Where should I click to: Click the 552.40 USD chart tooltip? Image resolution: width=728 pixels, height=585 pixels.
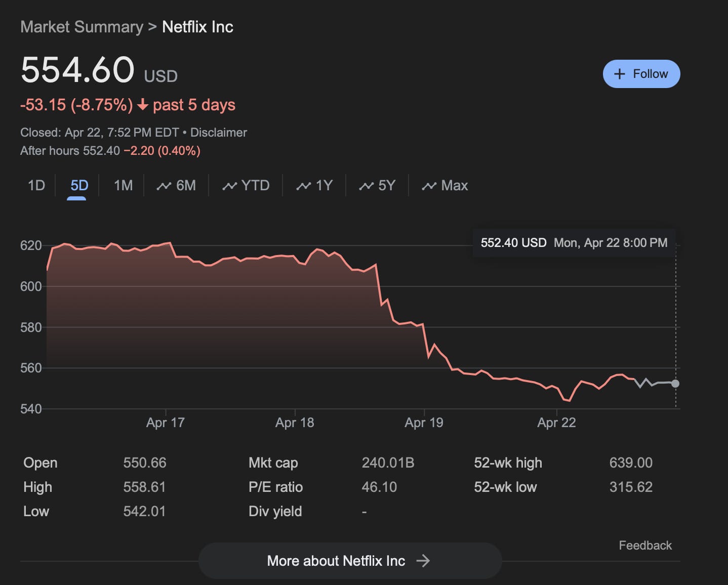click(x=574, y=243)
